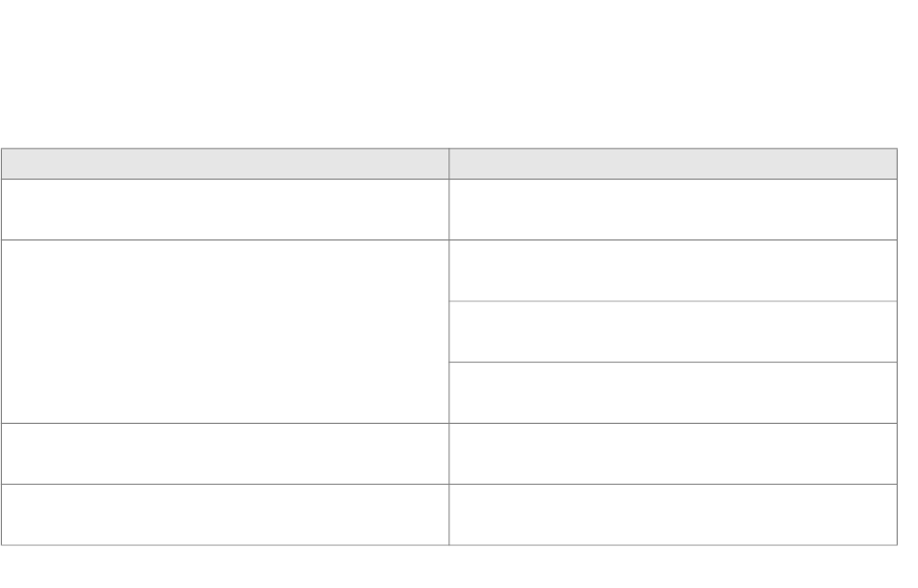Image resolution: width=918 pixels, height=588 pixels.
Task: Click the right gray header cell
Action: (673, 164)
